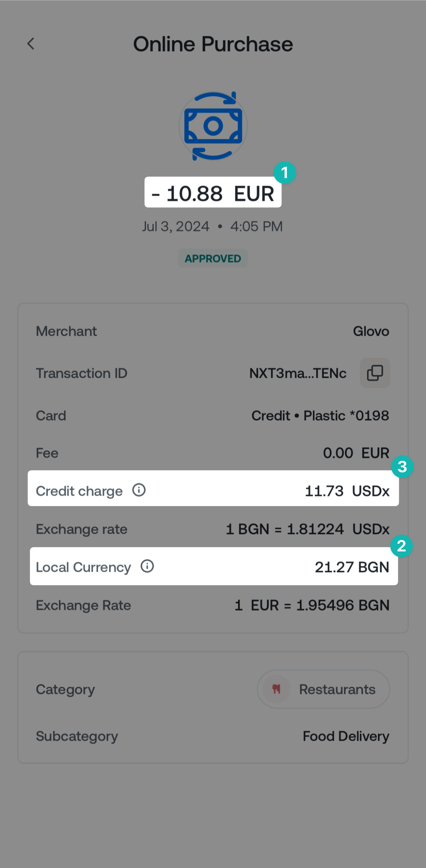Tap the Glovo merchant name
The width and height of the screenshot is (426, 868).
[x=371, y=331]
